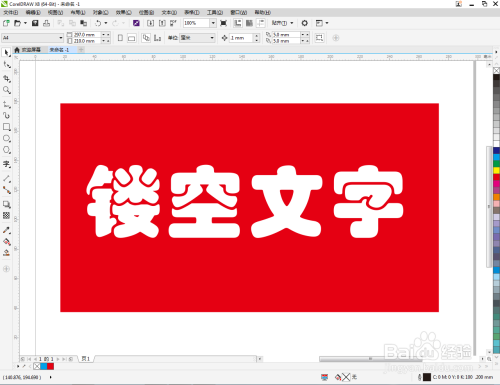Select the Artistic Media tool
Viewport: 500px width, 385px height.
(x=6, y=115)
